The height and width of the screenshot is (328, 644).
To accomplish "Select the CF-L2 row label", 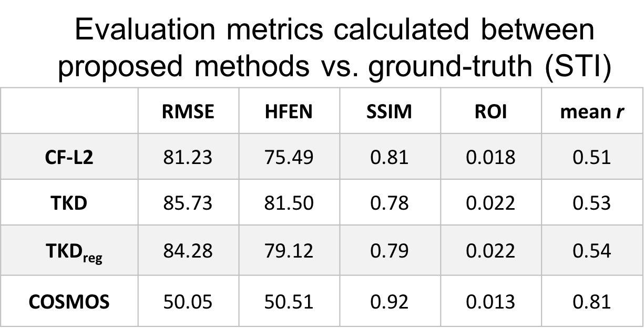I will point(69,157).
